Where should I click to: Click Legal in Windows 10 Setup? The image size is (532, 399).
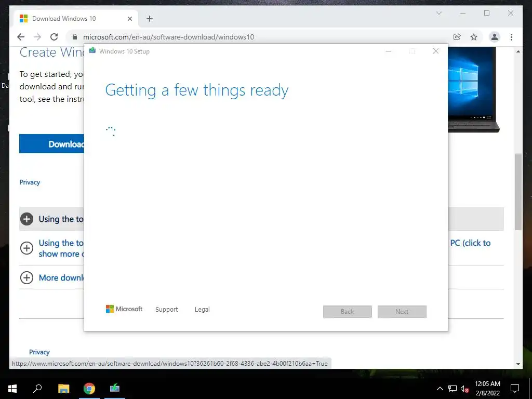(x=202, y=310)
